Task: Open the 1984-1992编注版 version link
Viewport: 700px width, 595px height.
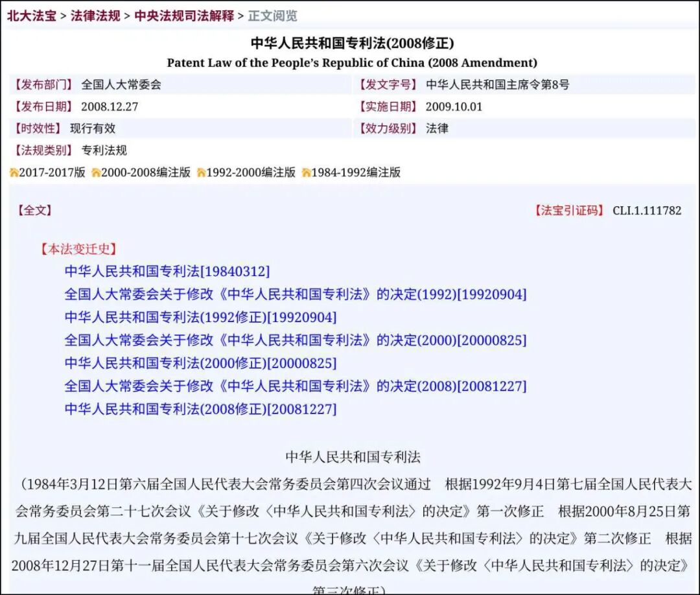Action: 356,172
